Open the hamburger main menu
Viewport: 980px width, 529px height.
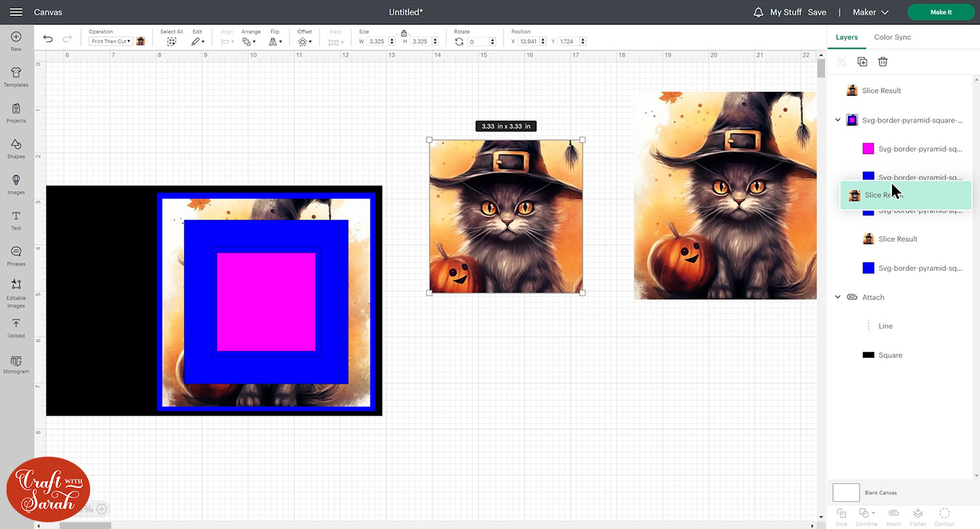16,12
